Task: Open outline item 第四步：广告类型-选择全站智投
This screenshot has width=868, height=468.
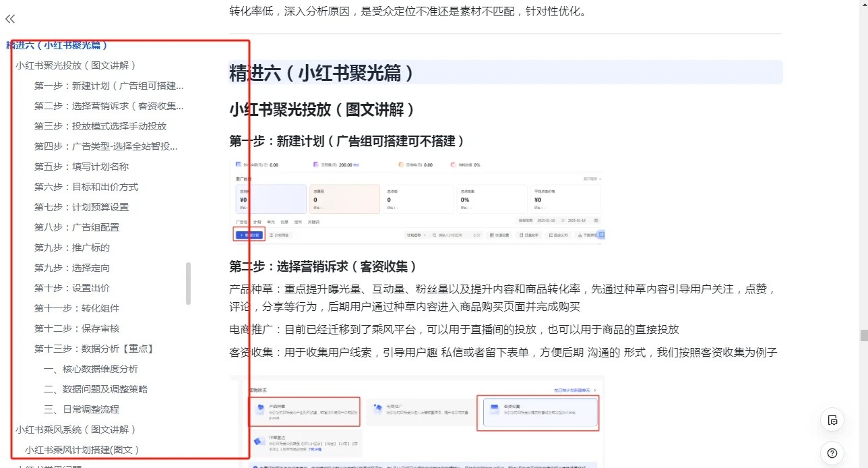Action: (x=106, y=146)
